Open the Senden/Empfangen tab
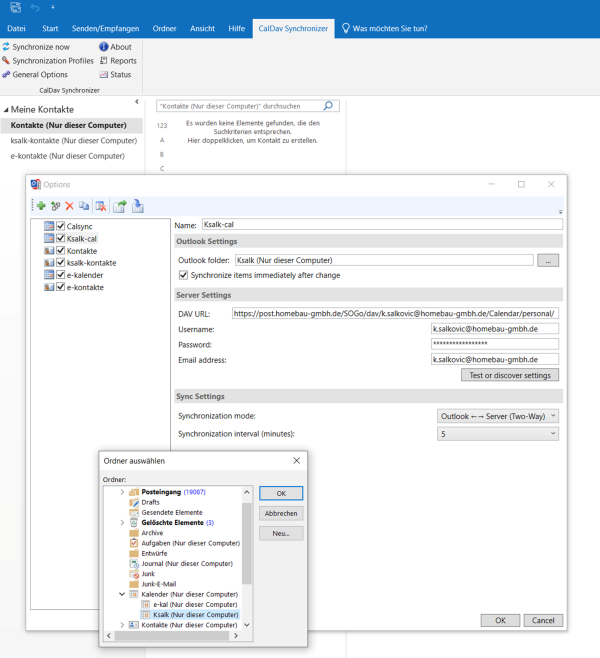 pyautogui.click(x=105, y=29)
